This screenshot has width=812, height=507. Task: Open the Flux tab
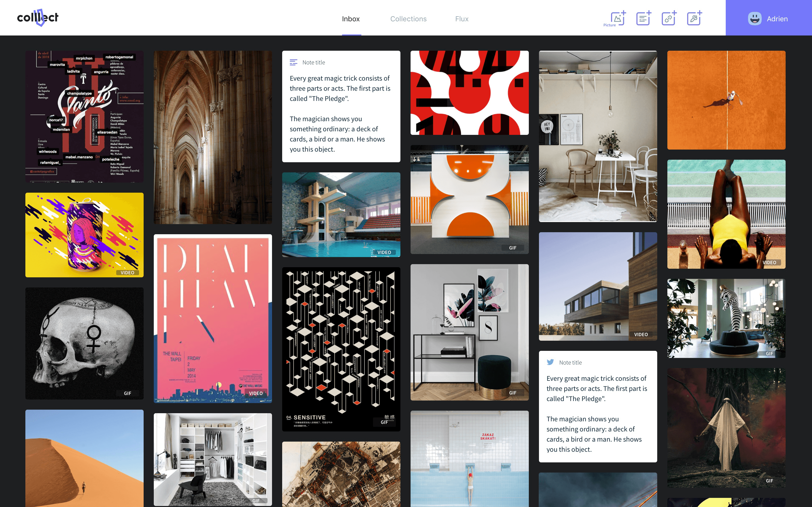(461, 19)
